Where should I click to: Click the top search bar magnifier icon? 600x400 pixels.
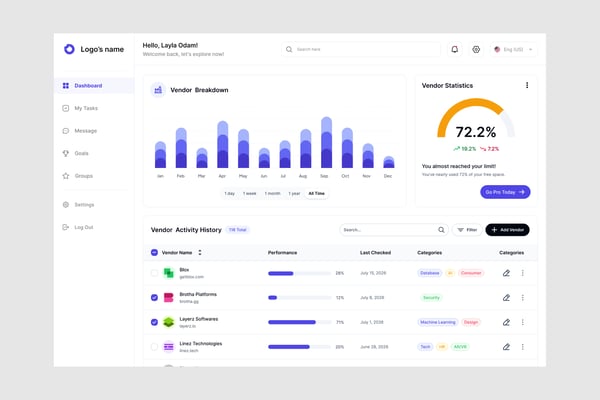289,49
